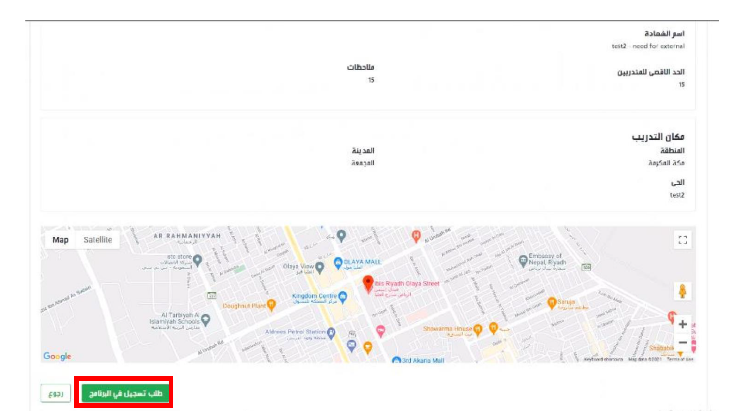
Task: Open the Google logo link on map
Action: click(57, 356)
